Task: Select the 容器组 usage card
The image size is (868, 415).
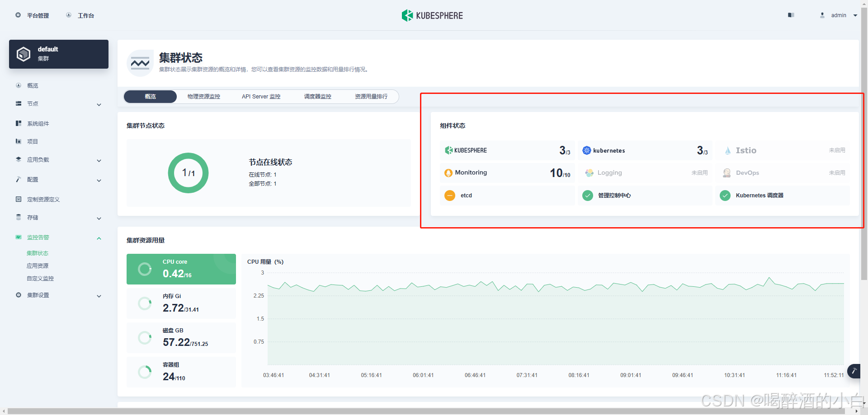Action: point(181,372)
